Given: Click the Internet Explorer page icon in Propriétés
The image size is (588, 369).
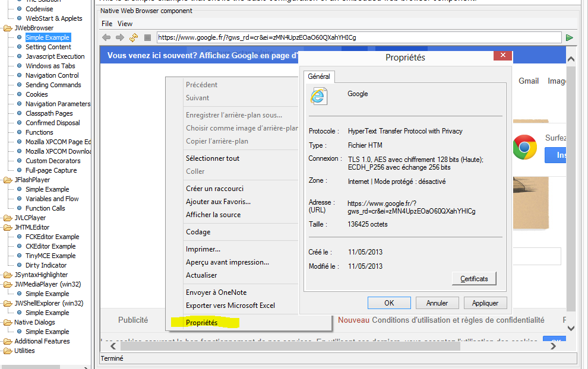Looking at the screenshot, I should click(x=319, y=96).
